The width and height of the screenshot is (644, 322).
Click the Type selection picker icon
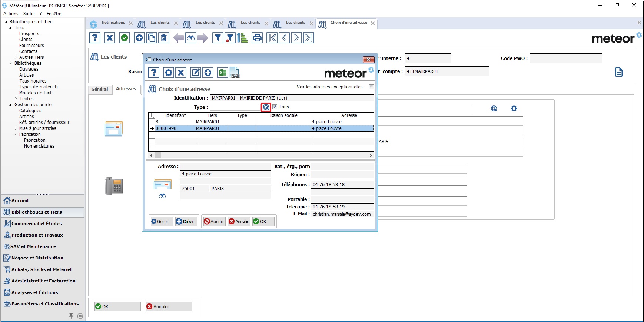266,107
